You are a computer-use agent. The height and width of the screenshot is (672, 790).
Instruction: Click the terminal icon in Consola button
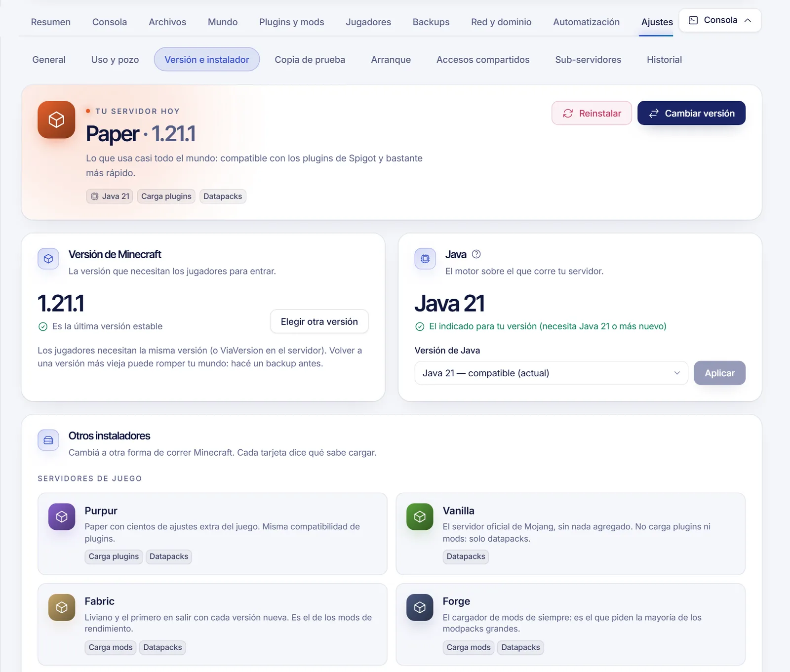click(693, 20)
